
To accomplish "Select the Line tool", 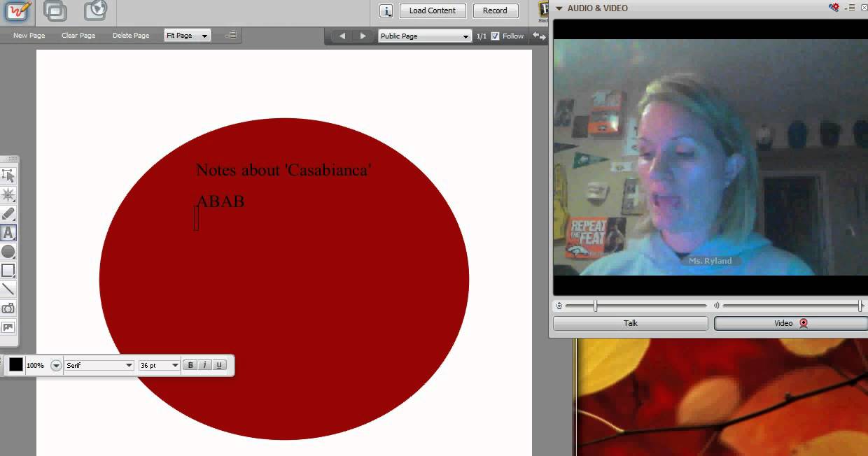I will [x=8, y=289].
